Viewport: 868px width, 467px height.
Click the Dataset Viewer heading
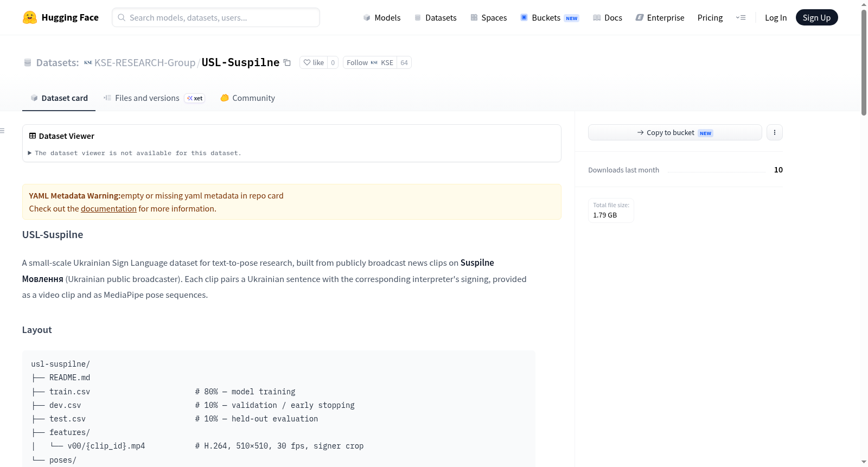click(62, 136)
